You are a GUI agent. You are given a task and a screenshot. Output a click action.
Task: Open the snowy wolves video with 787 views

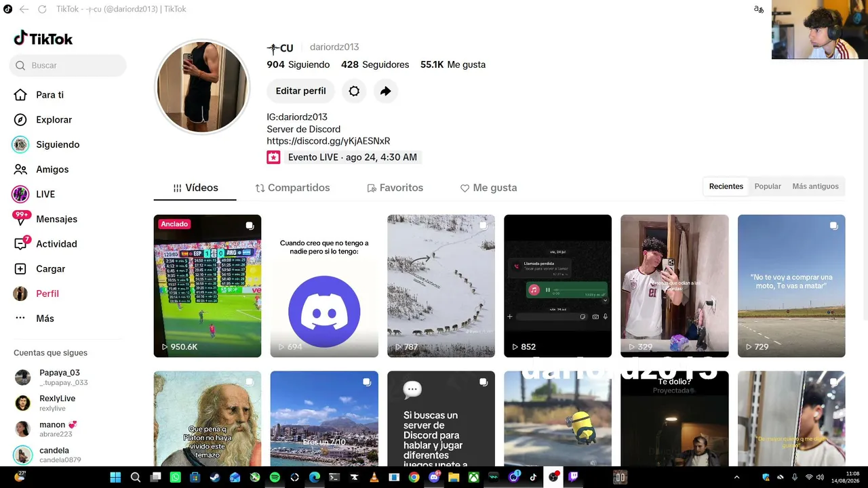[x=441, y=286]
